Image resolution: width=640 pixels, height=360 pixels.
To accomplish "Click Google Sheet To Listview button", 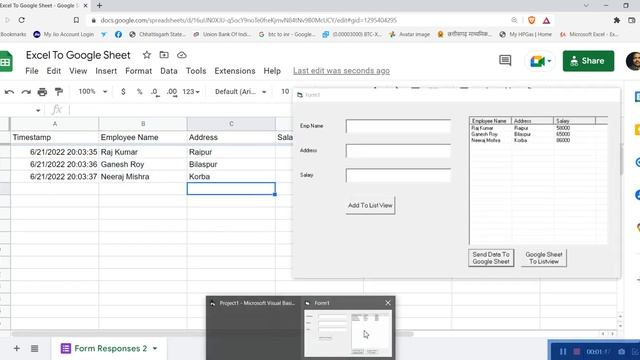I will [x=544, y=258].
